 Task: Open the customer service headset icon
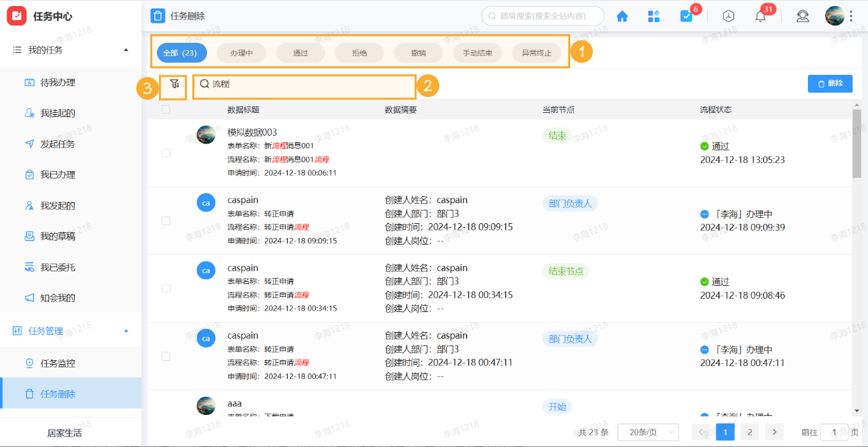pos(803,15)
